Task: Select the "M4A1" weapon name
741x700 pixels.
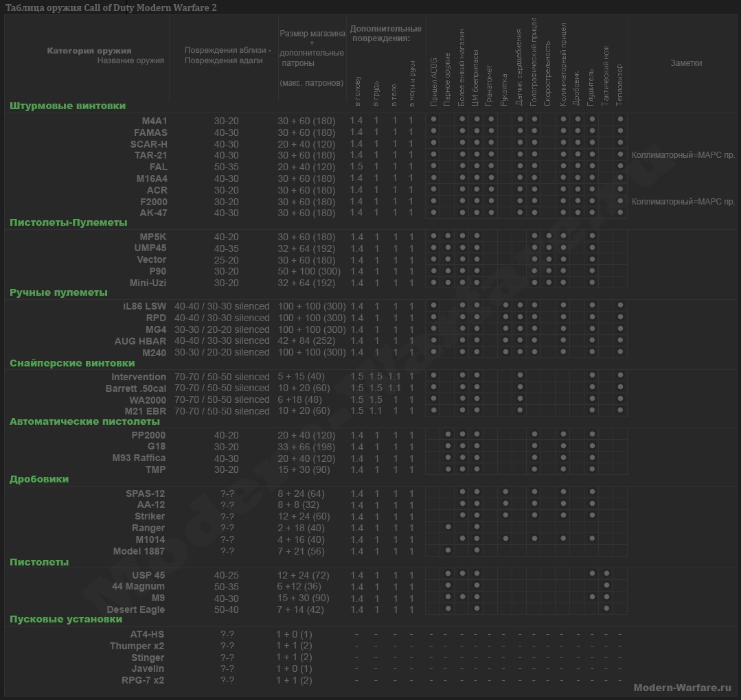Action: coord(155,121)
